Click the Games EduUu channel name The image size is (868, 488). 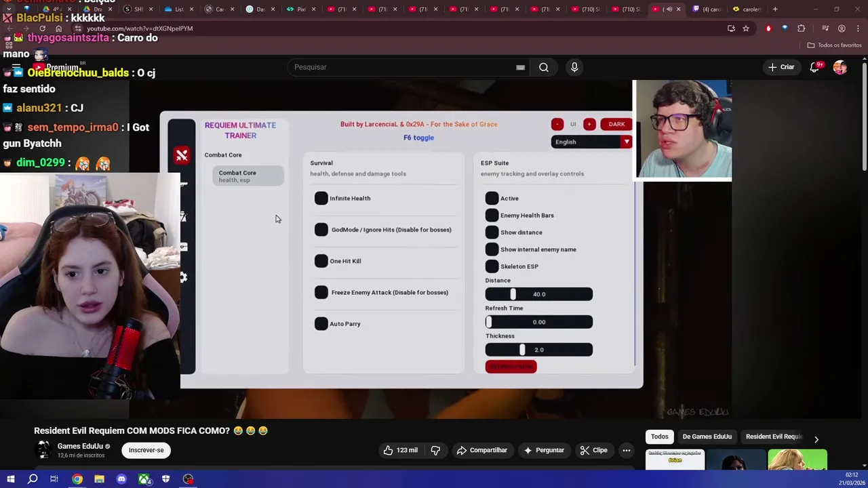pos(80,446)
